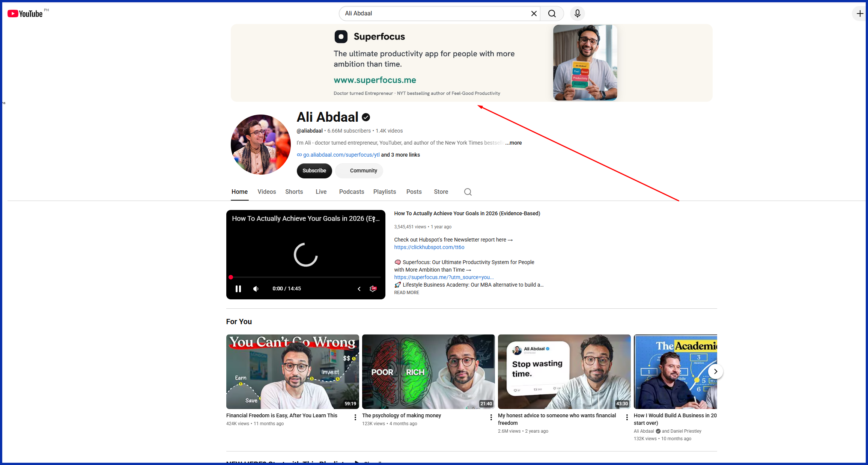Open Ali Abdaal and Daniel Priestley channel credit
Image resolution: width=868 pixels, height=465 pixels.
pyautogui.click(x=667, y=431)
